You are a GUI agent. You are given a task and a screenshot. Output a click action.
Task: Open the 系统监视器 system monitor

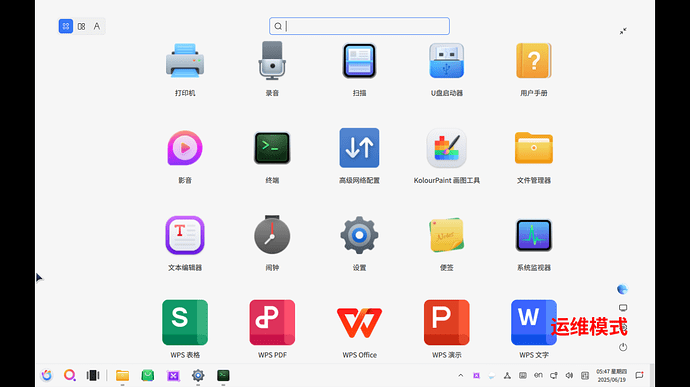pyautogui.click(x=533, y=235)
